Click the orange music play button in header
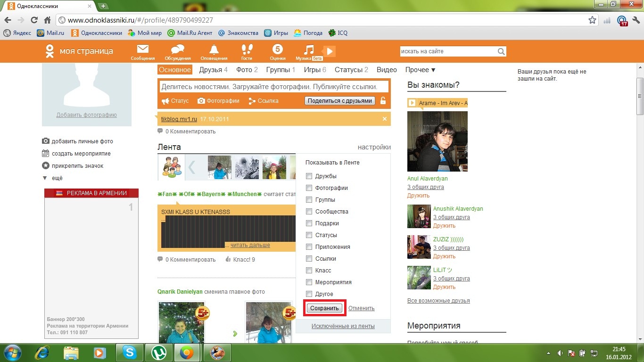This screenshot has width=644, height=362. pos(330,51)
